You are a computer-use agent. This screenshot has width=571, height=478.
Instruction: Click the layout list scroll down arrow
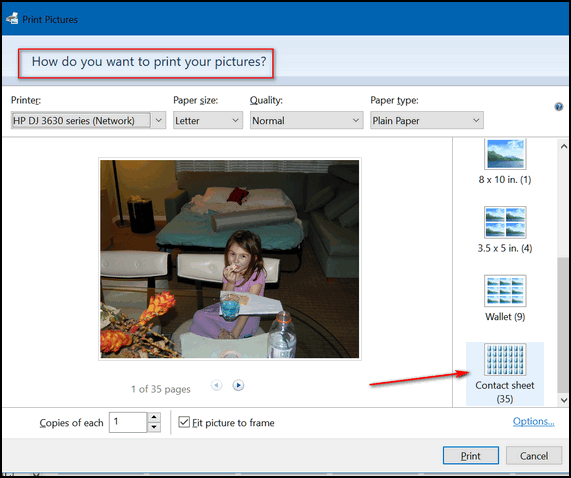click(564, 400)
